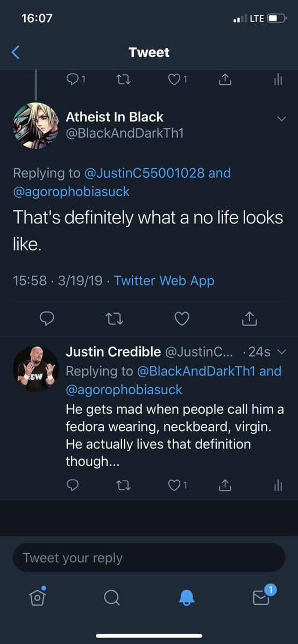Tap the Tweet your reply field
The height and width of the screenshot is (644, 298).
coord(149,558)
